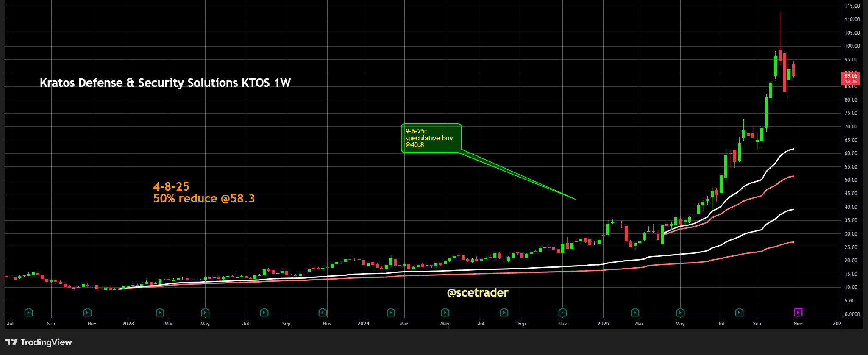Click the 2025 label on the time axis

tap(603, 324)
